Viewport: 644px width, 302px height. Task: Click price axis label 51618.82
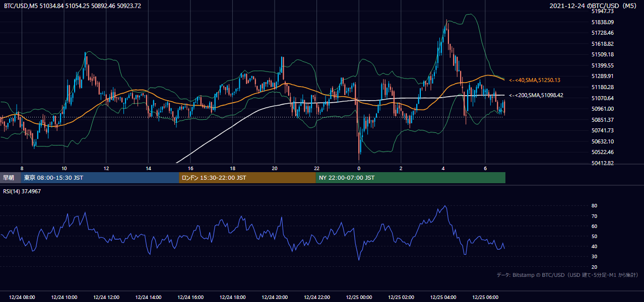[x=603, y=44]
